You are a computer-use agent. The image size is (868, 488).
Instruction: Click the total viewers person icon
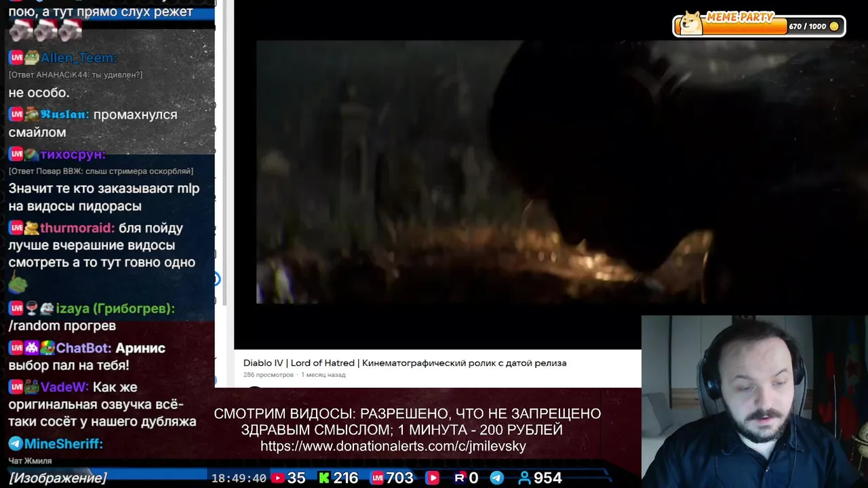point(524,478)
